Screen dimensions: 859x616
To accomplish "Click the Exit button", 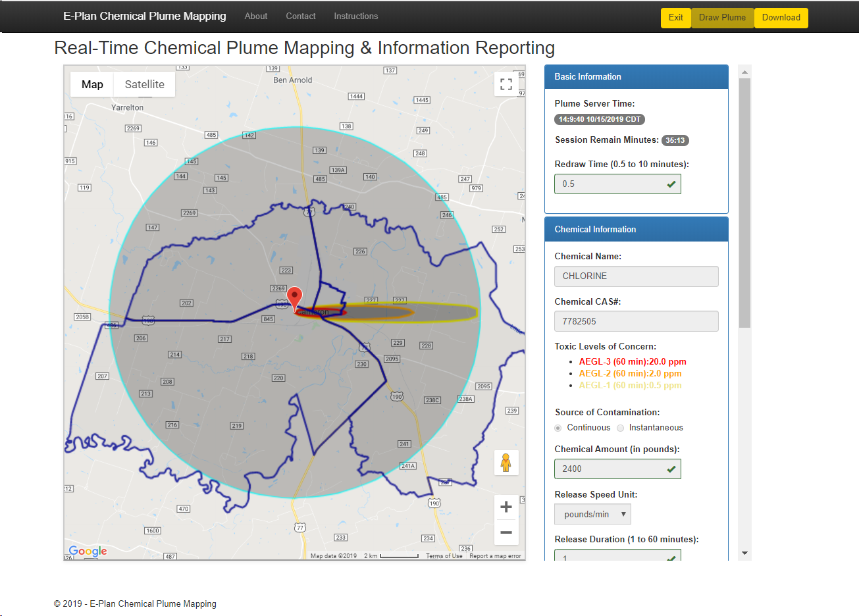I will [675, 18].
